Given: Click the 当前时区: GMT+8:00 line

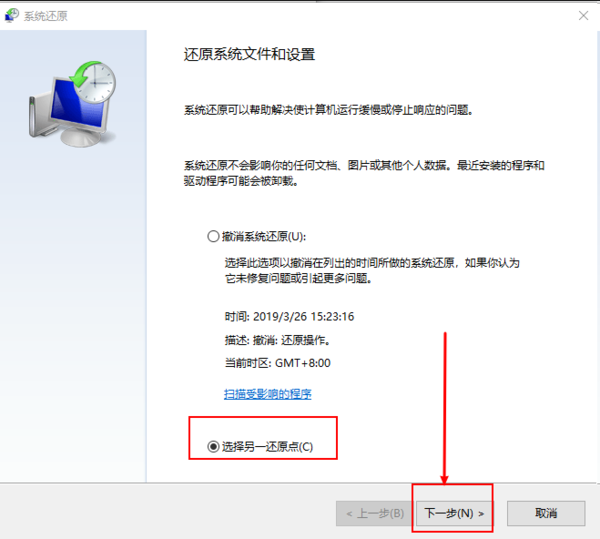Looking at the screenshot, I should [277, 363].
